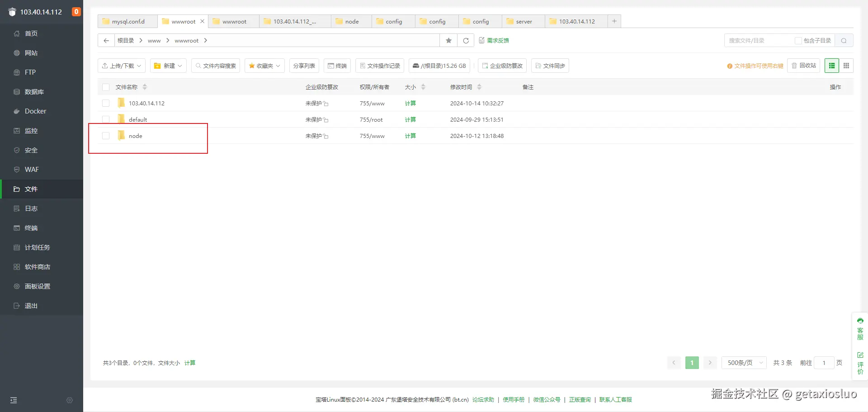Open the 500条/页 page size dropdown
Viewport: 868px width, 412px height.
click(744, 363)
